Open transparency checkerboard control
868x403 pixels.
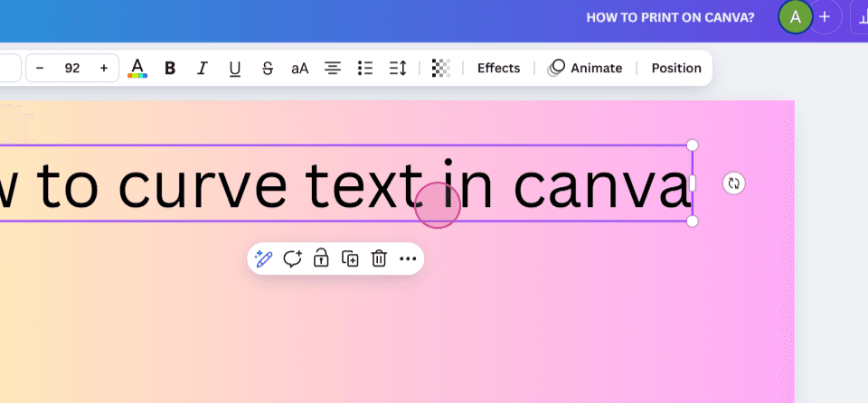(440, 68)
